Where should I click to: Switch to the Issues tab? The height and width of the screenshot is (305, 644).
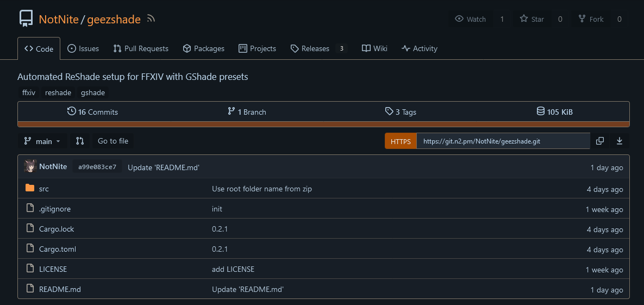click(83, 48)
